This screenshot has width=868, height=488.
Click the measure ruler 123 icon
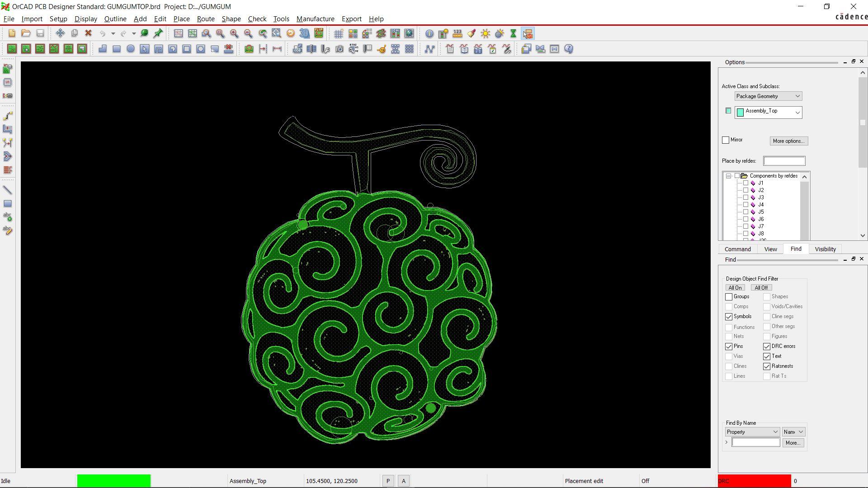coord(458,33)
